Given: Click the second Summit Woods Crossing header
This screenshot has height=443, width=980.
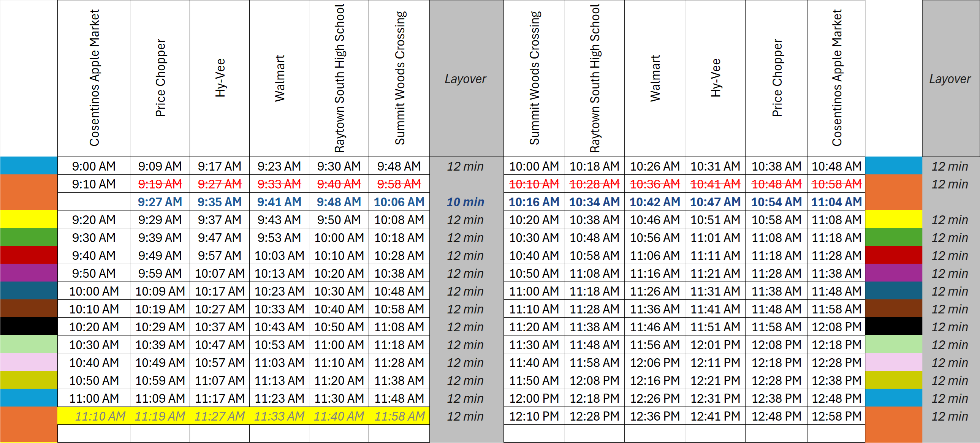Looking at the screenshot, I should pyautogui.click(x=534, y=78).
